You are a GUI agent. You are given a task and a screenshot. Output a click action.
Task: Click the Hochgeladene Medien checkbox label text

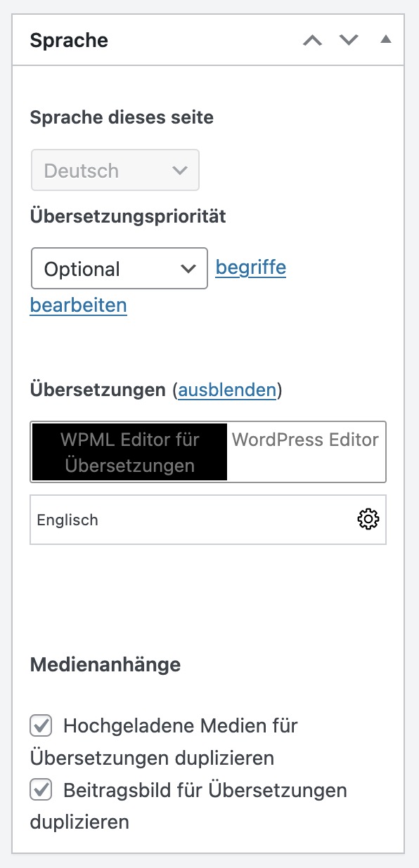[x=165, y=742]
